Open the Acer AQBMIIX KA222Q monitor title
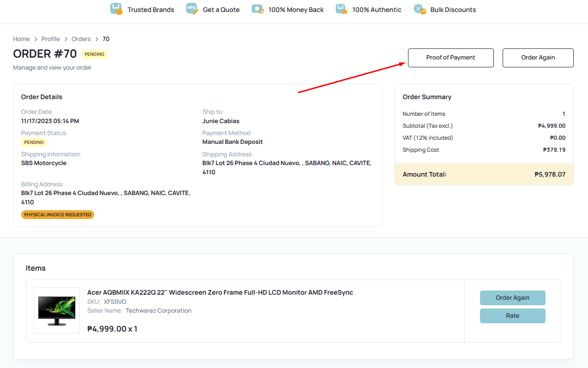 (x=220, y=292)
